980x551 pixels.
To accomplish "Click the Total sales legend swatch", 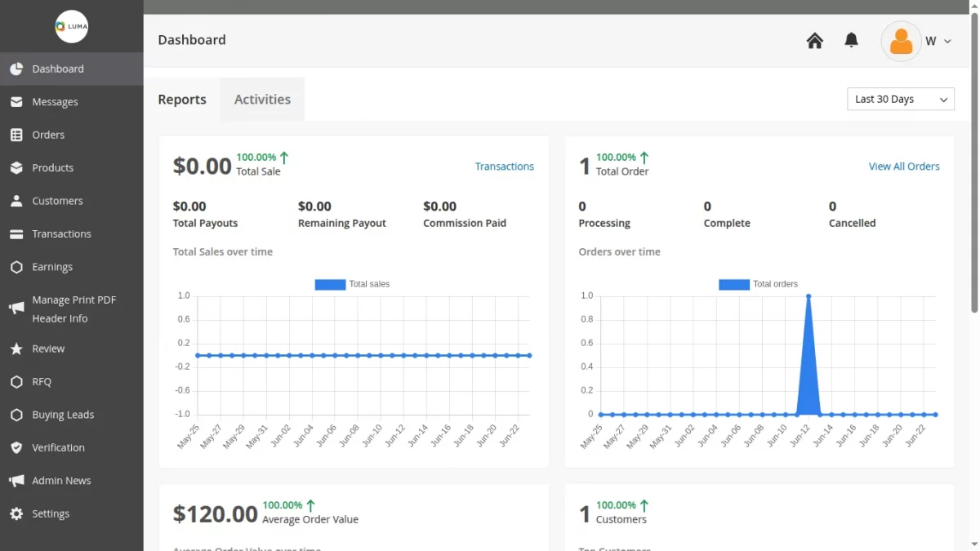I will point(330,284).
